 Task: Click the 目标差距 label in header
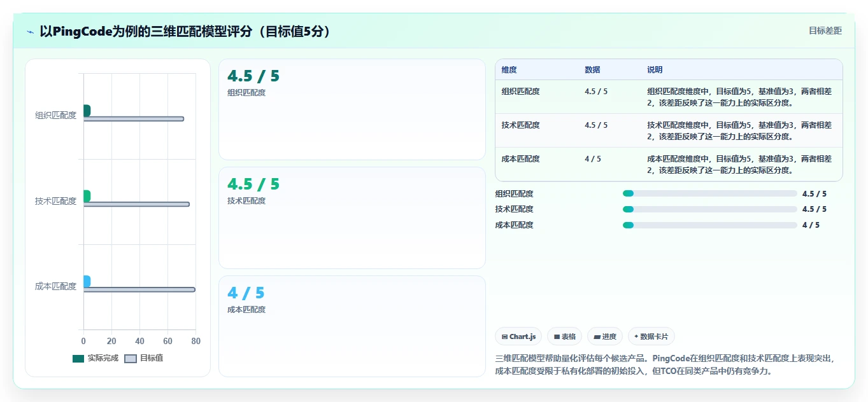pyautogui.click(x=825, y=31)
